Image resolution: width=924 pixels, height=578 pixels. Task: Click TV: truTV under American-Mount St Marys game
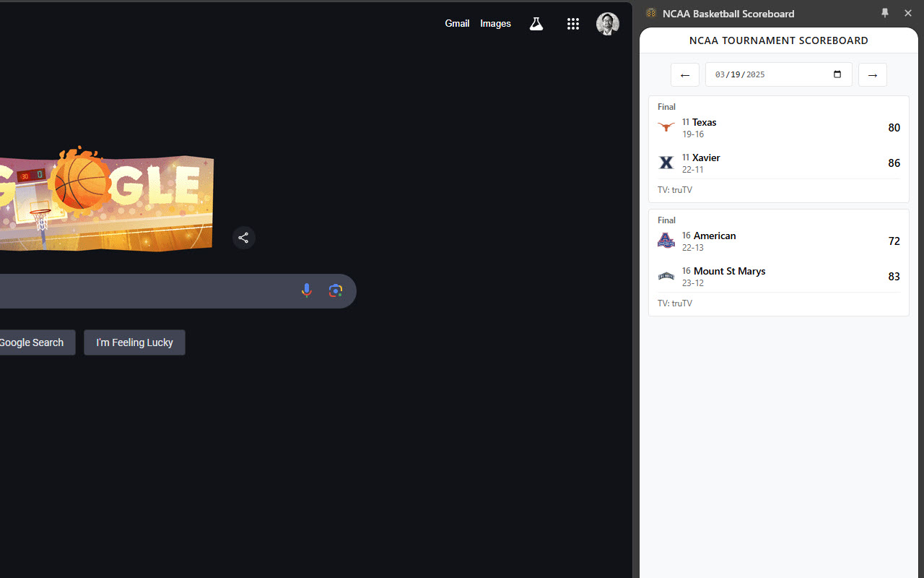point(675,303)
